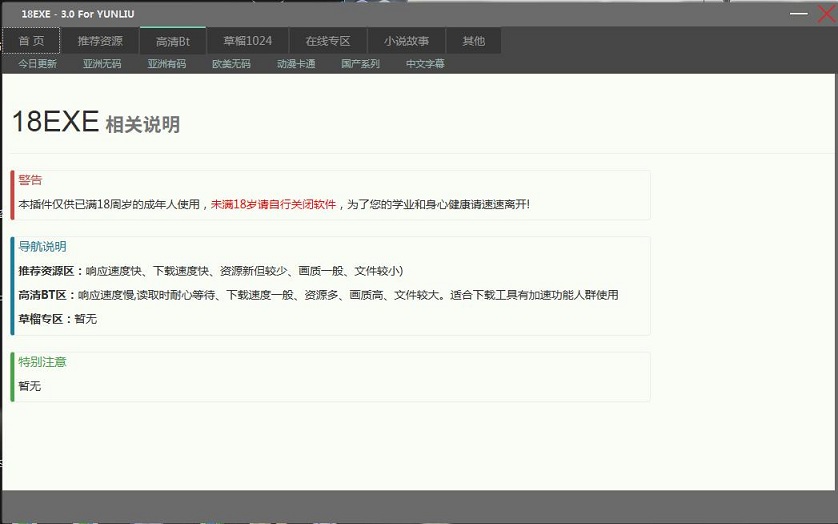Click the red 未满18岁请自行关闭软件 text

click(x=273, y=204)
